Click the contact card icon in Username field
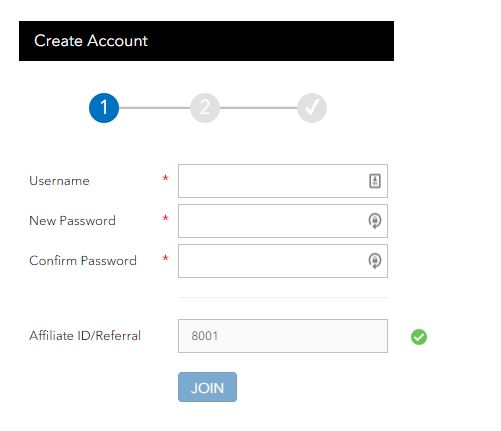The image size is (501, 431). [x=375, y=181]
